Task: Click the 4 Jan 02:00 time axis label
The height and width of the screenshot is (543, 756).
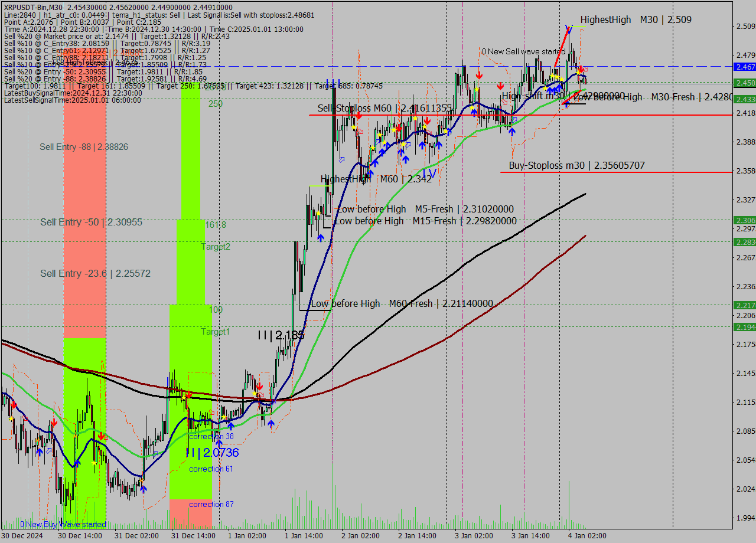Action: (x=587, y=536)
